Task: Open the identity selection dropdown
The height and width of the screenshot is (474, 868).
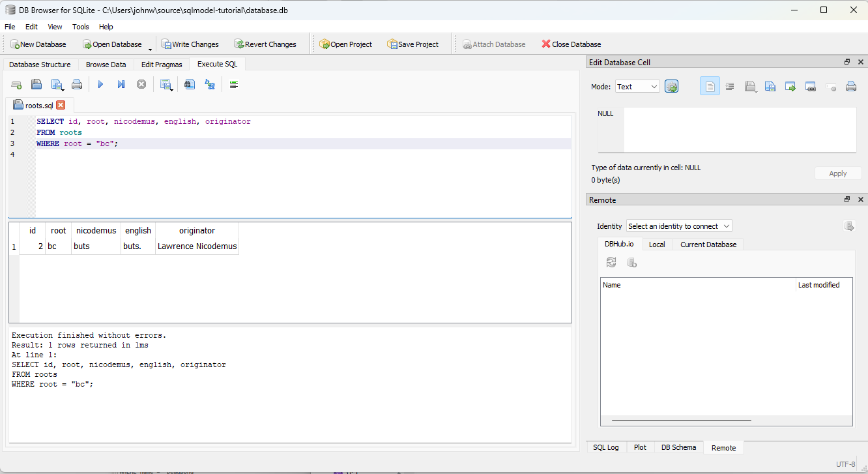Action: tap(678, 226)
